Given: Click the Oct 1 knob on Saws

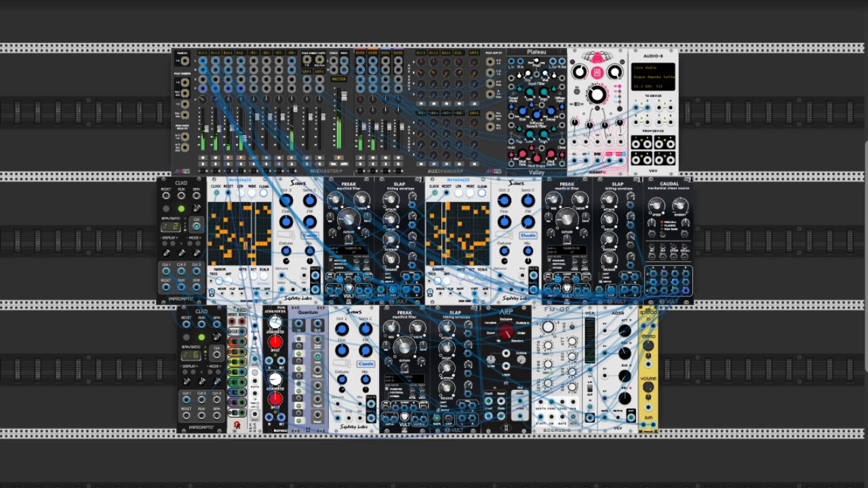Looking at the screenshot, I should tap(341, 330).
